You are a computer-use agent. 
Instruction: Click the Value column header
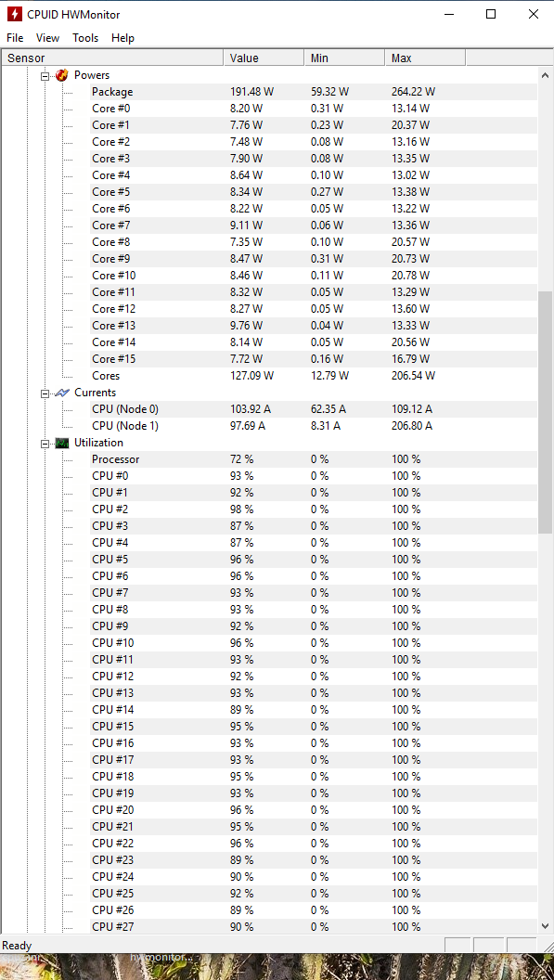264,58
